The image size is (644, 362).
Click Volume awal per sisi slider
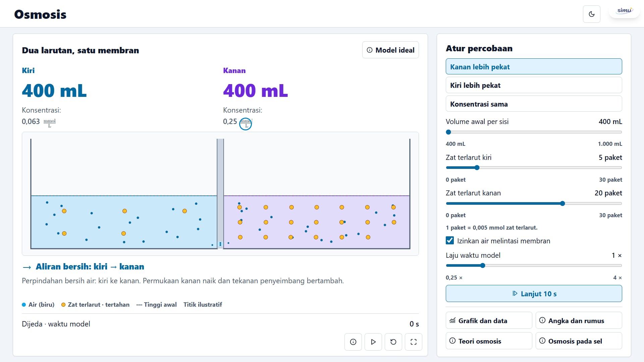pos(534,132)
